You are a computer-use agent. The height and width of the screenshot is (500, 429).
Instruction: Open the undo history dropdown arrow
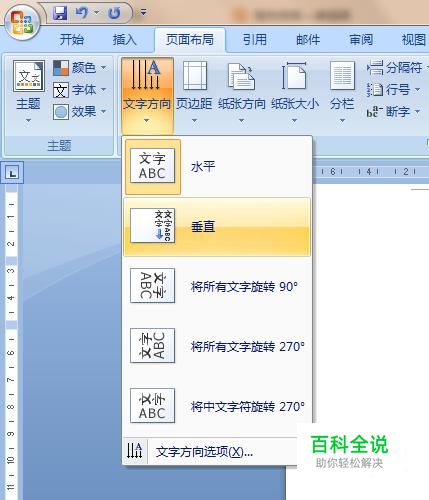pyautogui.click(x=97, y=13)
